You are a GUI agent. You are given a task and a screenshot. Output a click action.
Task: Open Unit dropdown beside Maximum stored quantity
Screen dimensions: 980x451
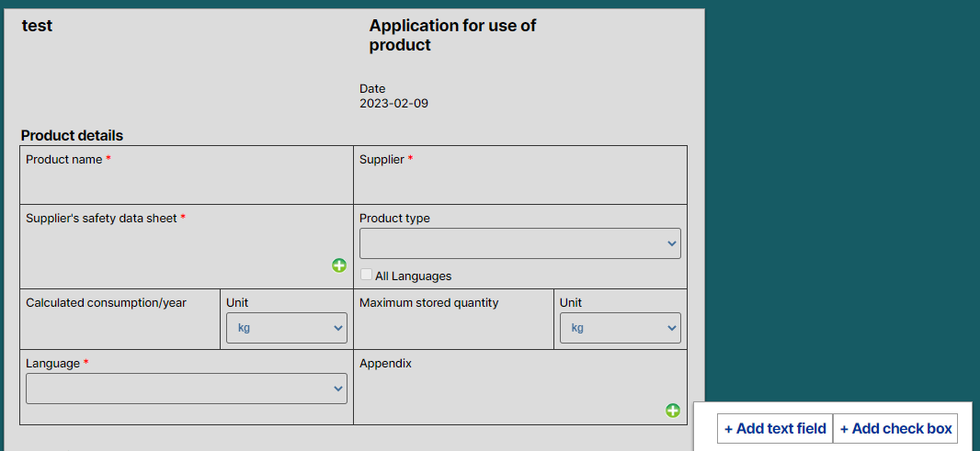620,328
